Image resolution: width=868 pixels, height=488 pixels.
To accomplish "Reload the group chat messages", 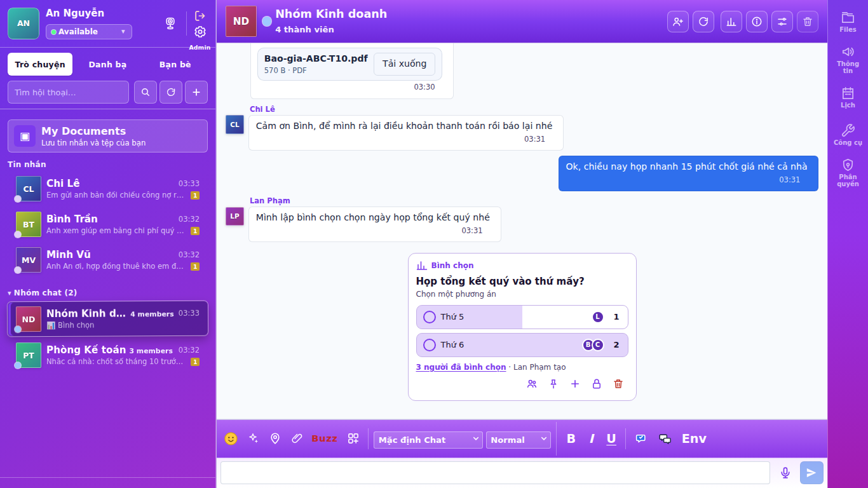I will point(703,22).
